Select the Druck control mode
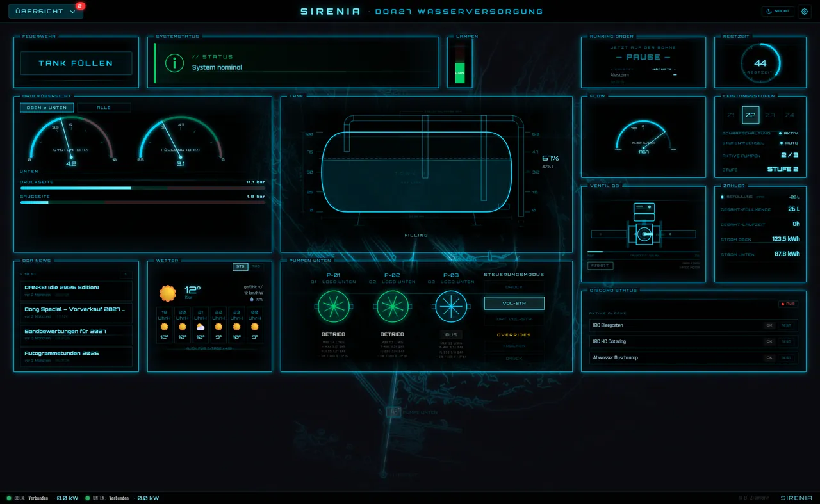Image resolution: width=820 pixels, height=504 pixels. 514,287
